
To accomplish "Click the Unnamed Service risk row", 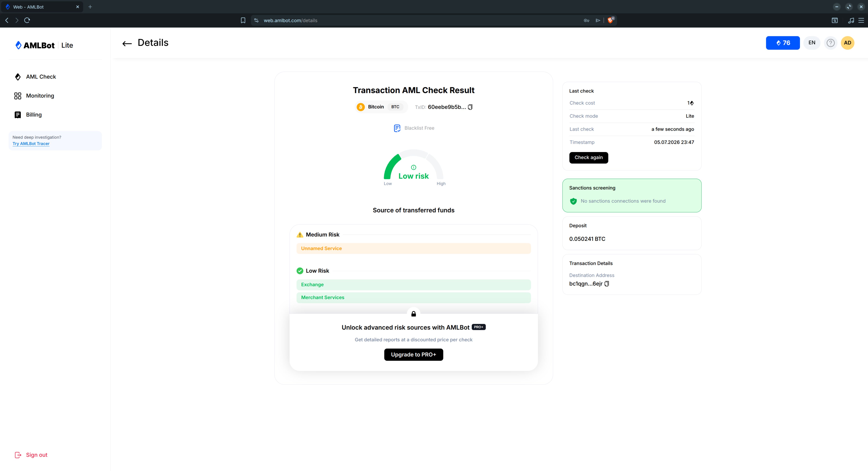I will (413, 249).
